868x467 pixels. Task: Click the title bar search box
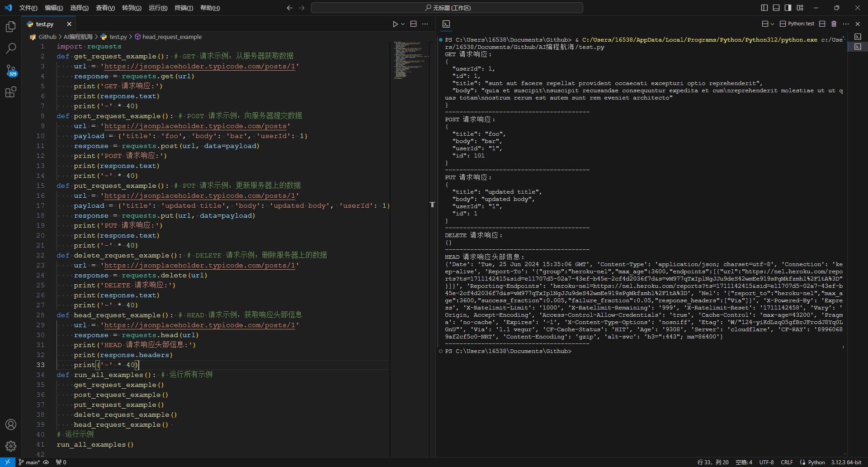pos(447,8)
